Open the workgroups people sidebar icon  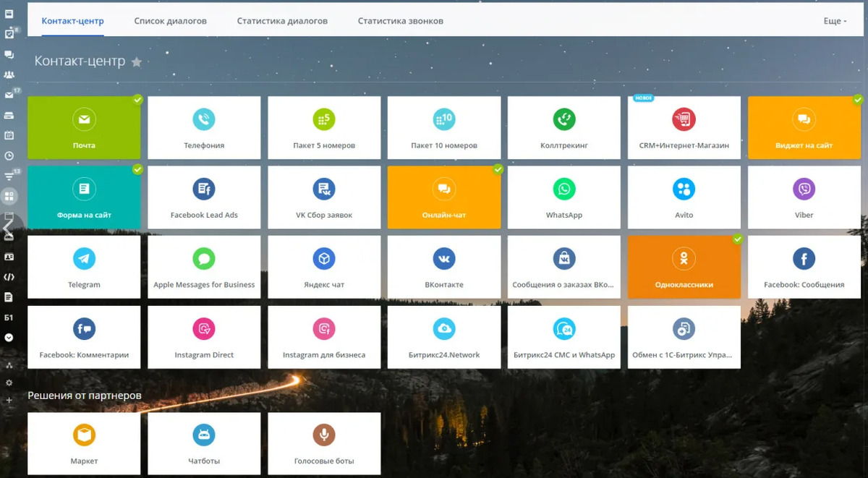point(9,74)
